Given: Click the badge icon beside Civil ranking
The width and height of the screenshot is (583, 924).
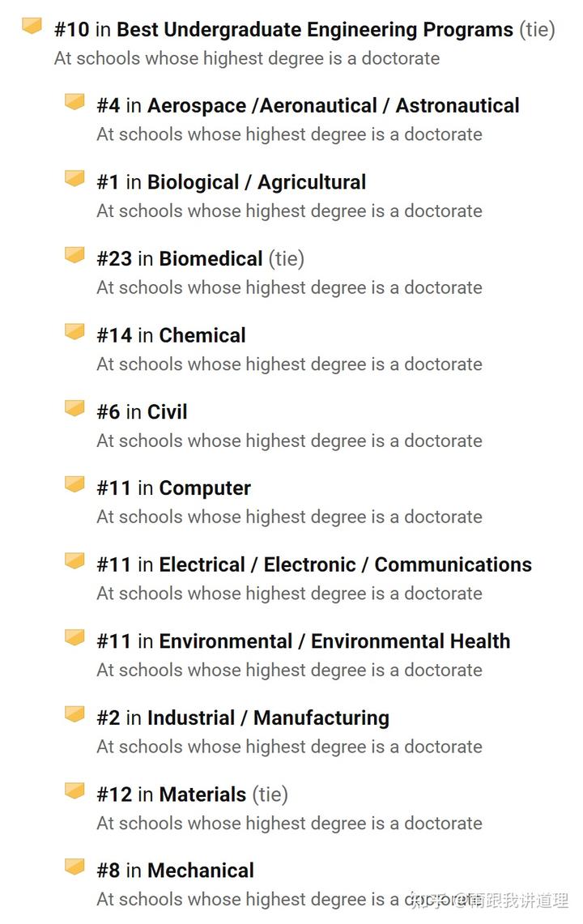Looking at the screenshot, I should coord(74,408).
